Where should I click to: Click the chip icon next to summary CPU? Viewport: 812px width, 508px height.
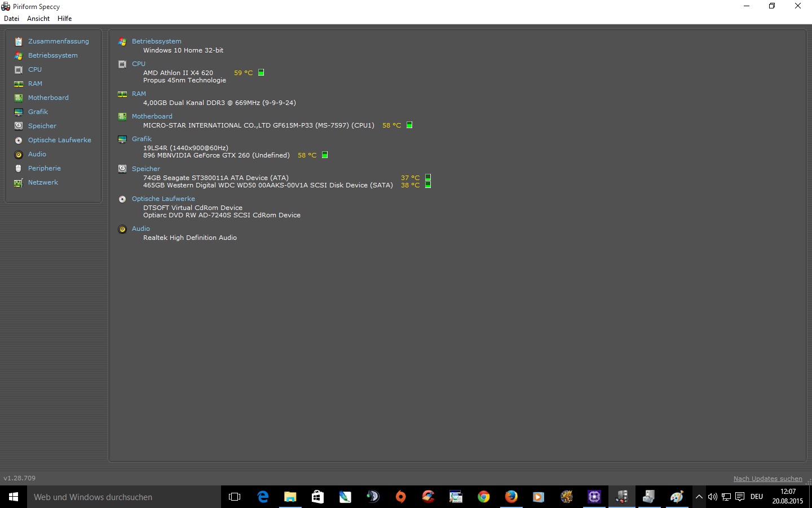point(122,64)
